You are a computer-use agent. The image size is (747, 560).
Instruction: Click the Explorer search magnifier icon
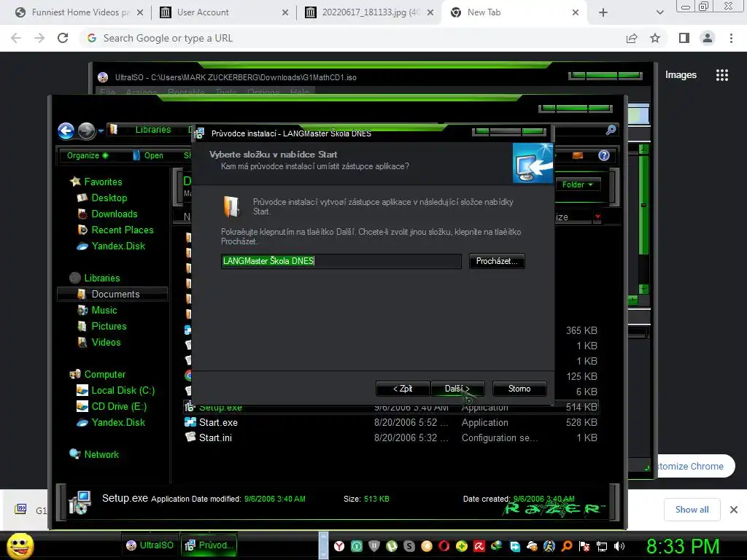611,130
